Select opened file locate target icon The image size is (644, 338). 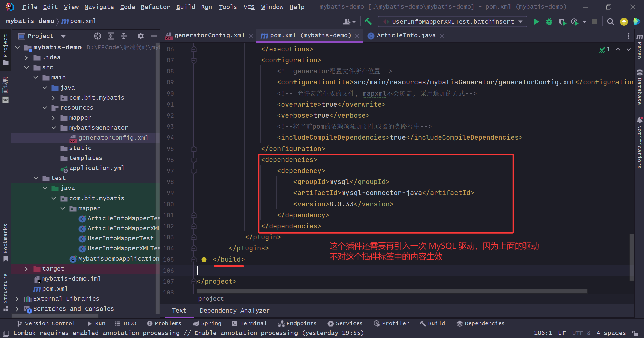point(98,36)
